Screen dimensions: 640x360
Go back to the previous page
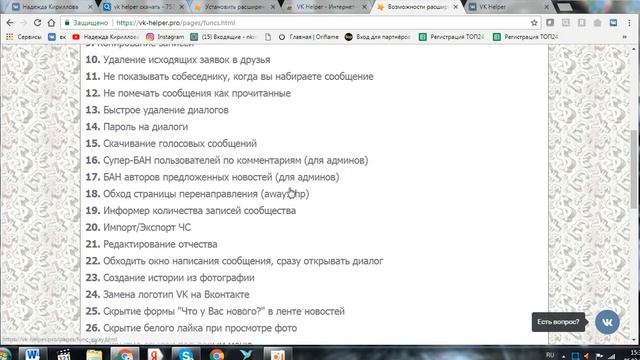(10, 23)
